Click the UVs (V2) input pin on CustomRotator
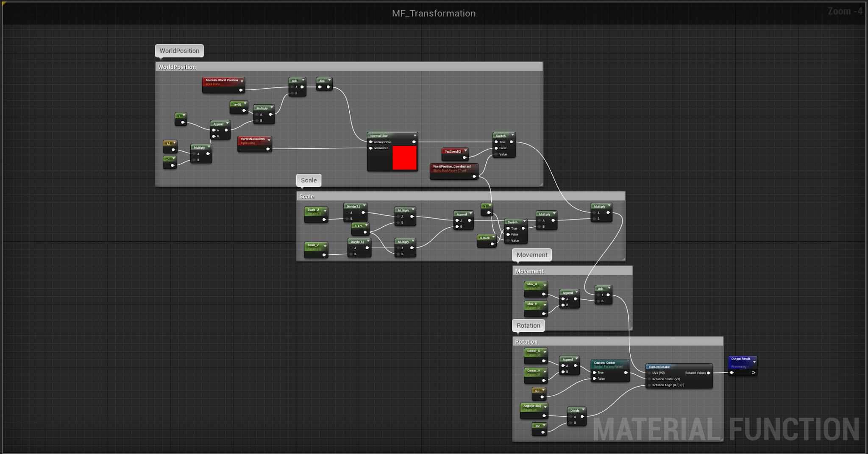This screenshot has width=868, height=454. [x=649, y=373]
